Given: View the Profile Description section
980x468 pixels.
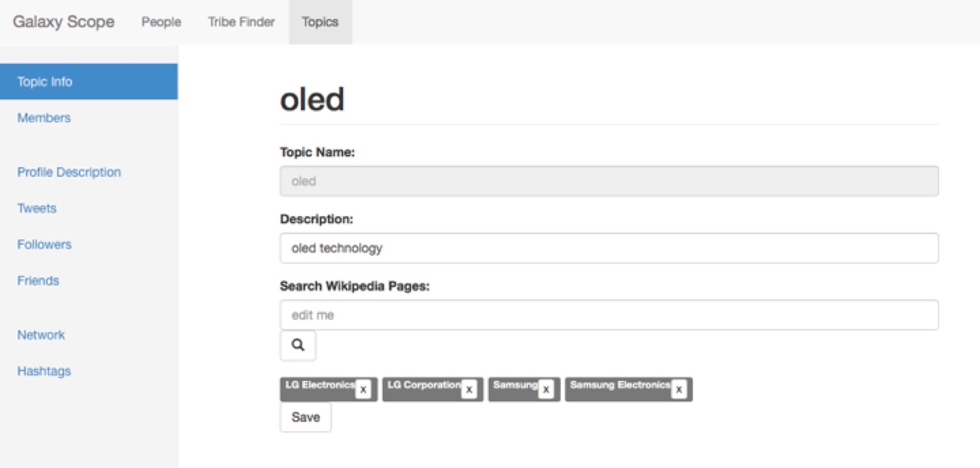Looking at the screenshot, I should (x=69, y=172).
